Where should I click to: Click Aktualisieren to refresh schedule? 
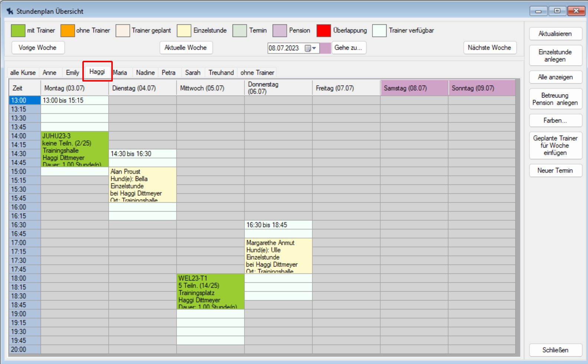(x=555, y=34)
